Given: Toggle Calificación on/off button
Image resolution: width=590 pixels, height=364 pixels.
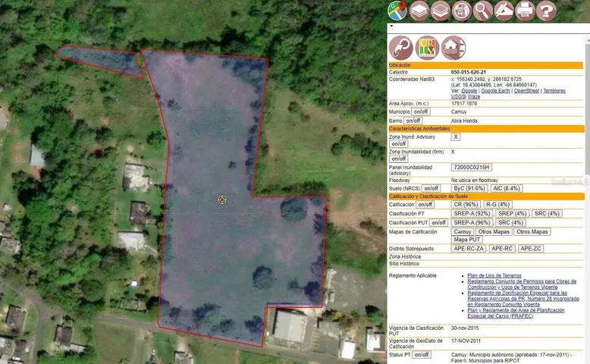Looking at the screenshot, I should coord(425,205).
